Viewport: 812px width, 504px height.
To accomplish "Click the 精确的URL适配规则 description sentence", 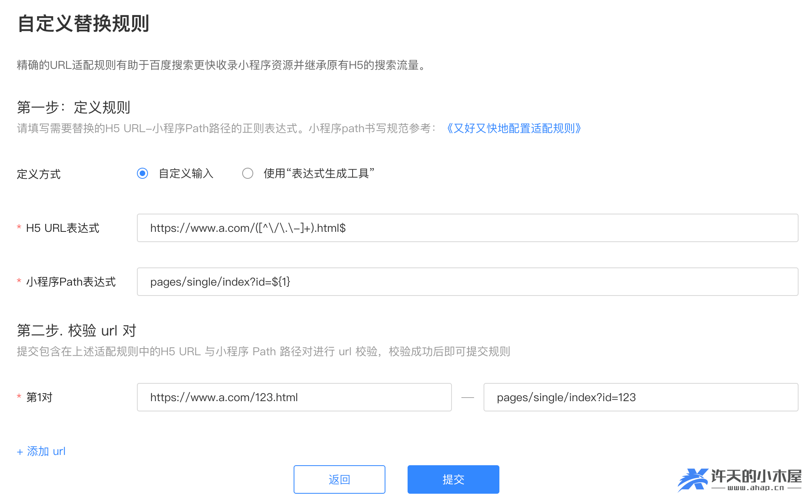I will point(222,65).
